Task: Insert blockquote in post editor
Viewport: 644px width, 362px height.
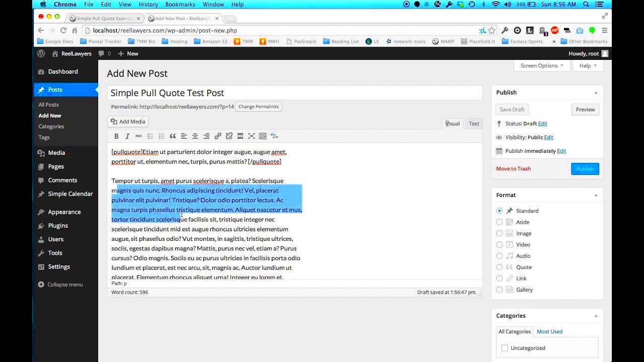Action: pos(173,136)
